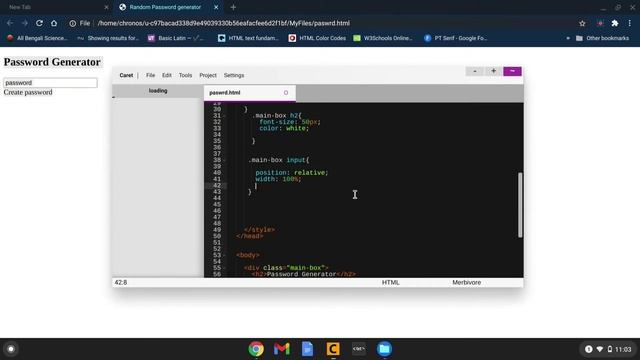The height and width of the screenshot is (360, 640).
Task: Go back in browser history
Action: [10, 23]
